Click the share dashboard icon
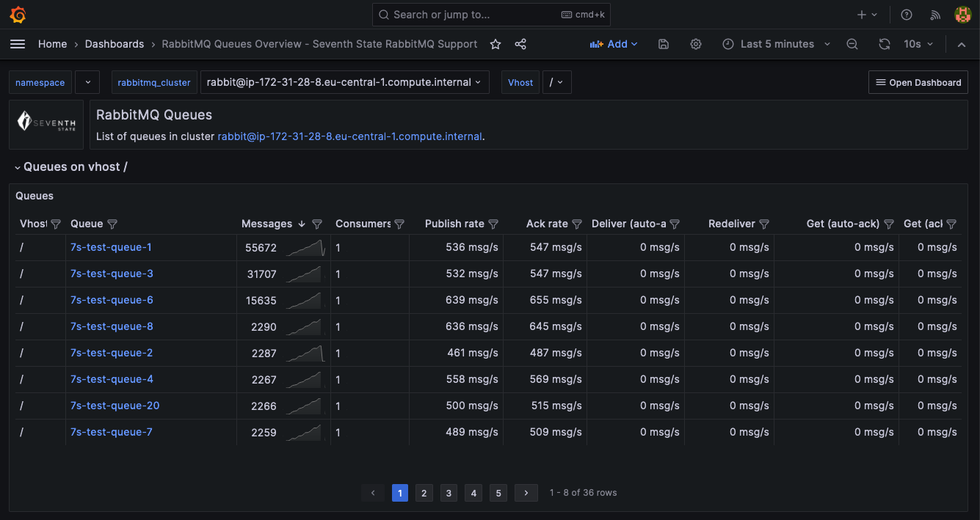980x520 pixels. pos(520,44)
